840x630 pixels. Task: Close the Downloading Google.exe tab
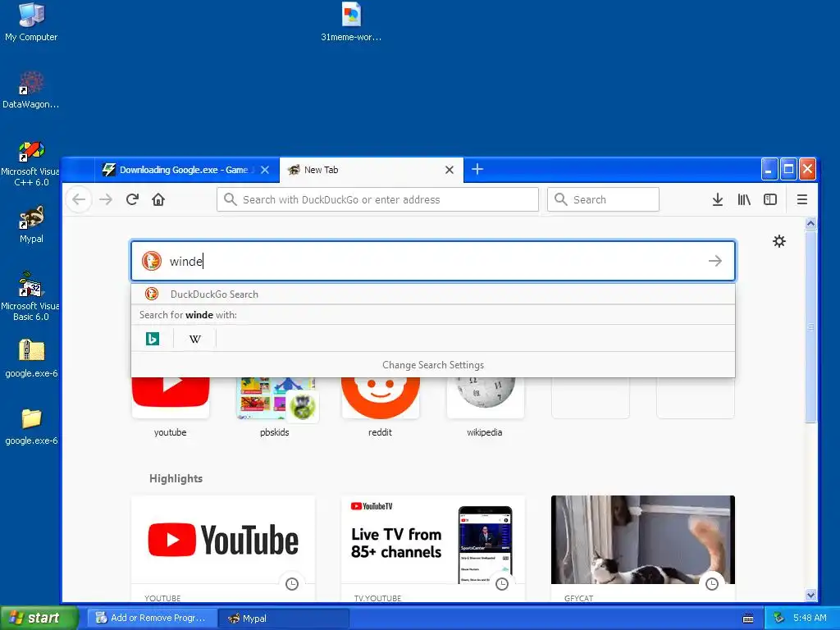(265, 170)
